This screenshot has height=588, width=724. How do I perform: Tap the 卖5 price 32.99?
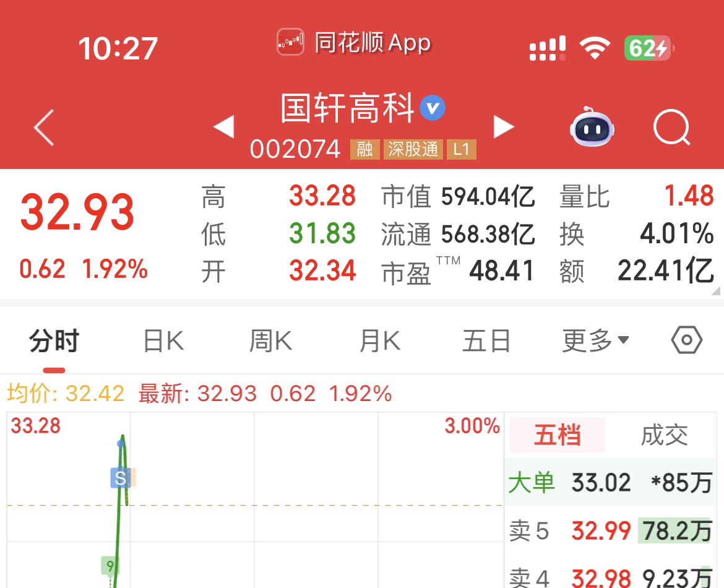tap(601, 530)
